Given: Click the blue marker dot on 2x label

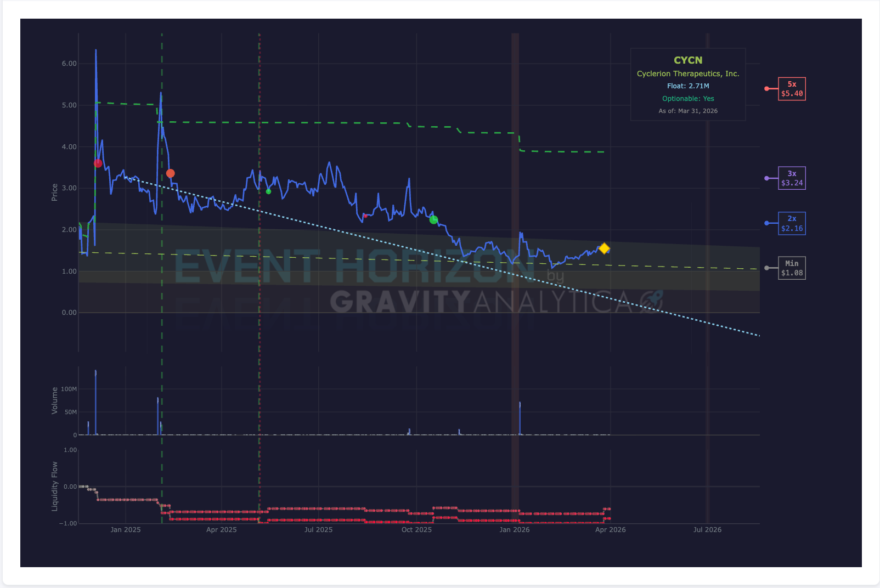Looking at the screenshot, I should coord(766,223).
